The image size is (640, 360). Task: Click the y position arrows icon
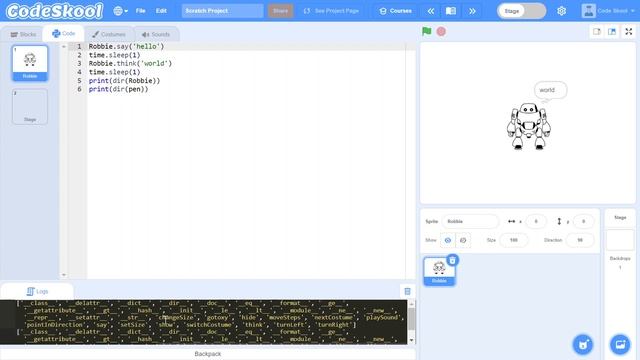559,221
